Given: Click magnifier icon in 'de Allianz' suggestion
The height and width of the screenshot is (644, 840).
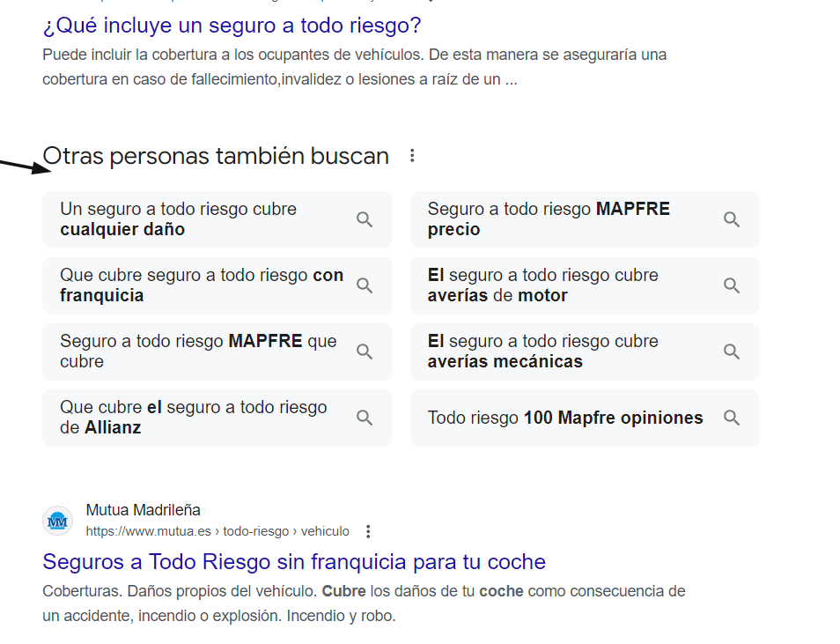Looking at the screenshot, I should pos(365,418).
